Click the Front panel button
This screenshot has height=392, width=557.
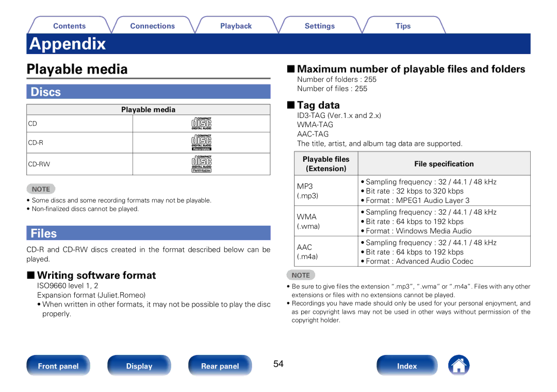[x=58, y=365]
